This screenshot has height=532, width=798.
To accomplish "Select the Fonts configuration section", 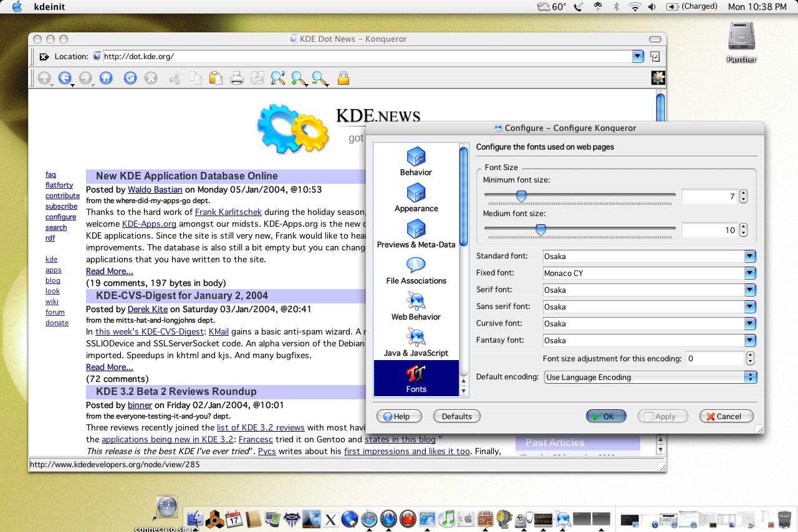I will 416,379.
